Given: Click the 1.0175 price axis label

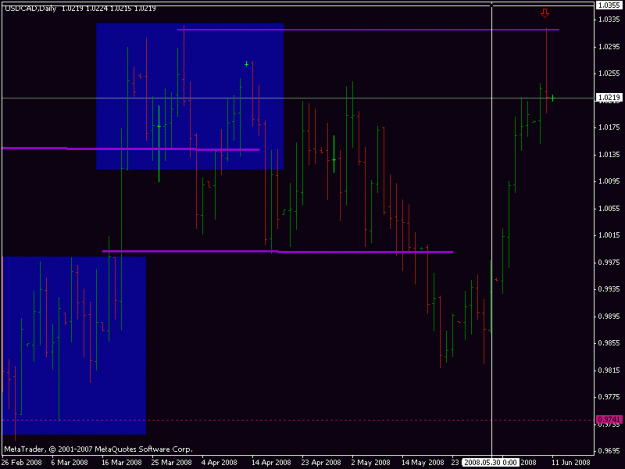Looking at the screenshot, I should pyautogui.click(x=609, y=127).
